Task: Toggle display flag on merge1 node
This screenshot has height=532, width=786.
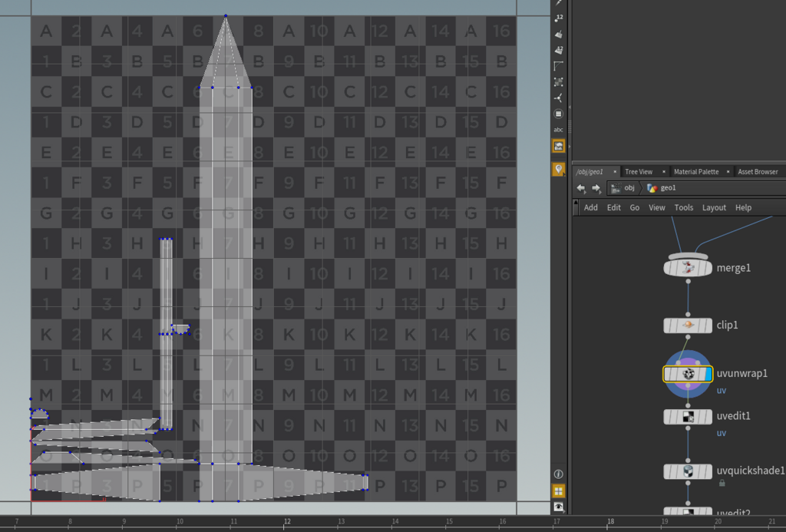Action: tap(708, 268)
